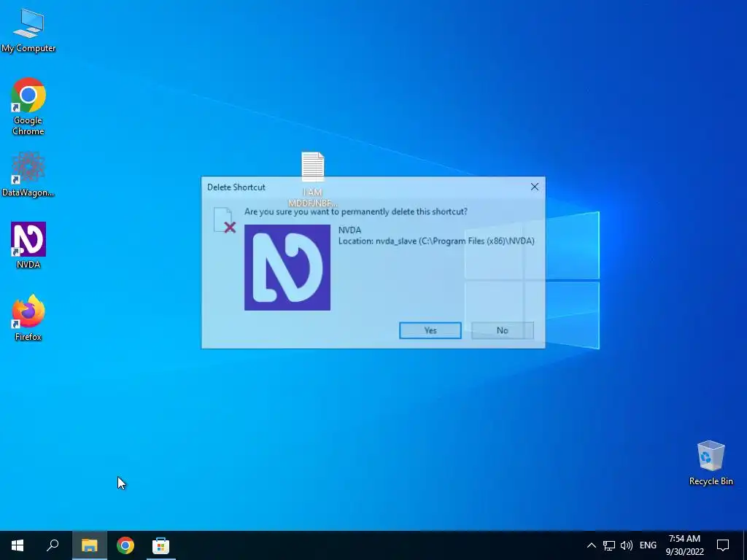Image resolution: width=747 pixels, height=560 pixels.
Task: Open the Action Center notifications icon
Action: coord(723,545)
